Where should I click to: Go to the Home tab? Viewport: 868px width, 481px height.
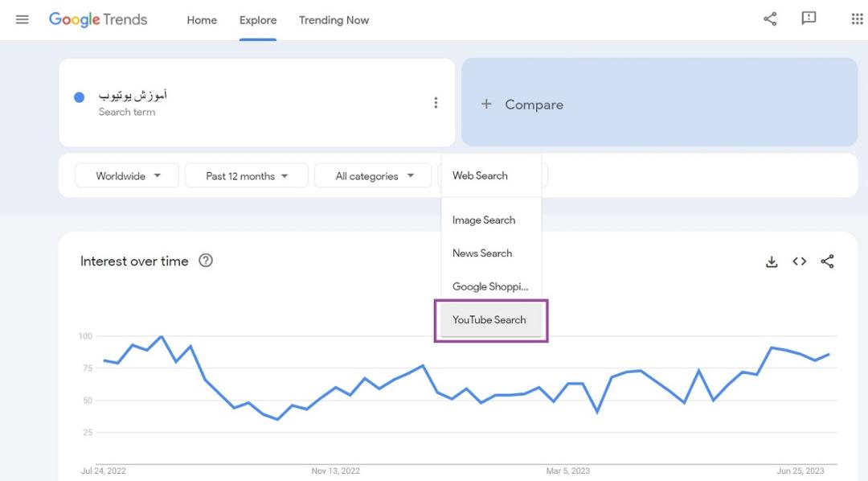tap(202, 20)
